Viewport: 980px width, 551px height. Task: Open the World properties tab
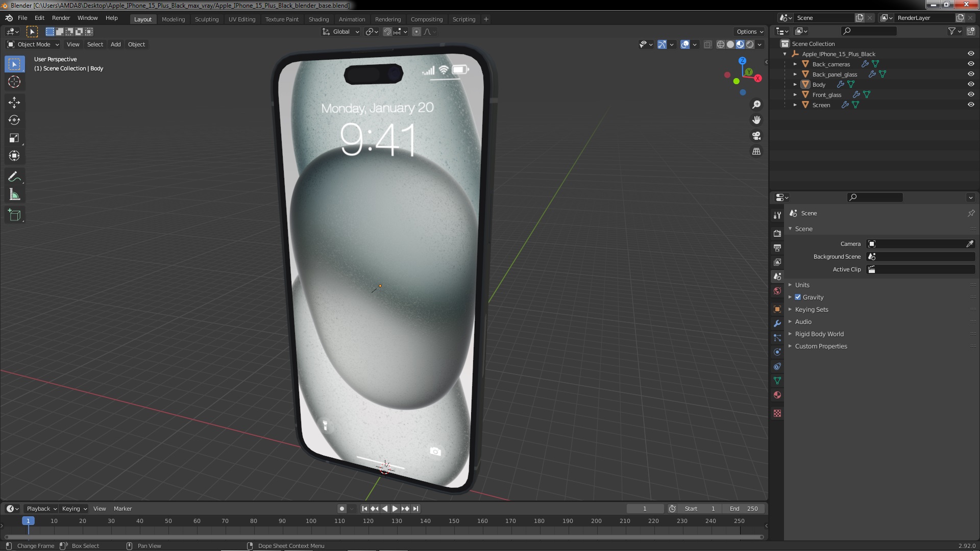[x=777, y=291]
